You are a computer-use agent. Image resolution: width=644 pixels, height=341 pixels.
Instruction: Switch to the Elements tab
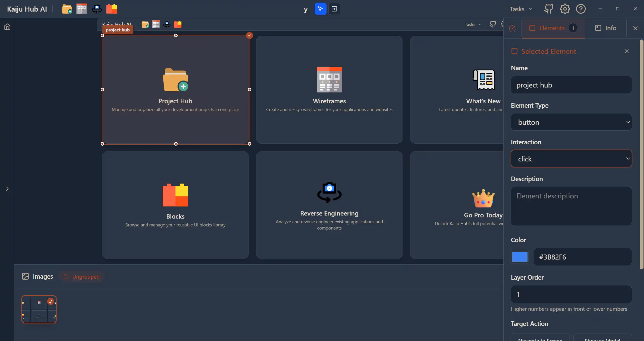[x=553, y=28]
